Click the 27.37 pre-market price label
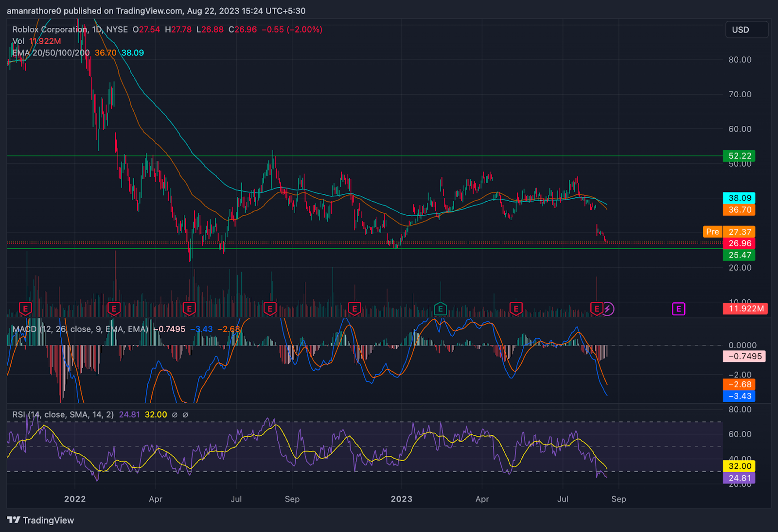 (x=739, y=232)
